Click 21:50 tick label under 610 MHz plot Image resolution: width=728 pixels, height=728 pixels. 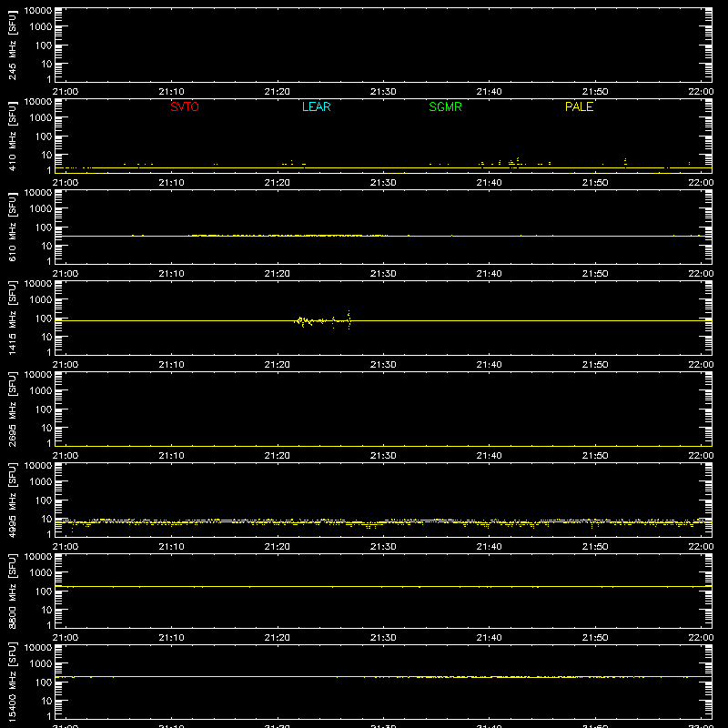pos(595,274)
